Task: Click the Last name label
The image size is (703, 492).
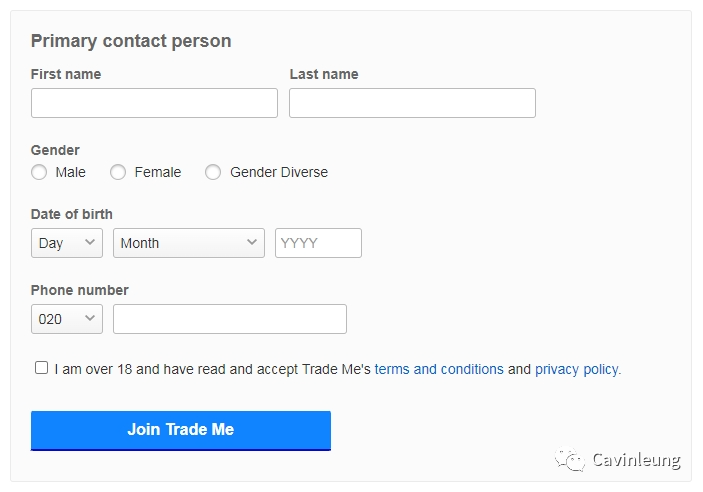Action: coord(324,74)
